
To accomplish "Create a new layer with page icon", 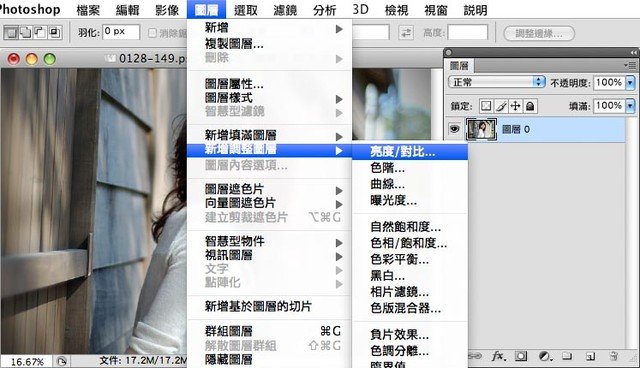I will coord(590,356).
